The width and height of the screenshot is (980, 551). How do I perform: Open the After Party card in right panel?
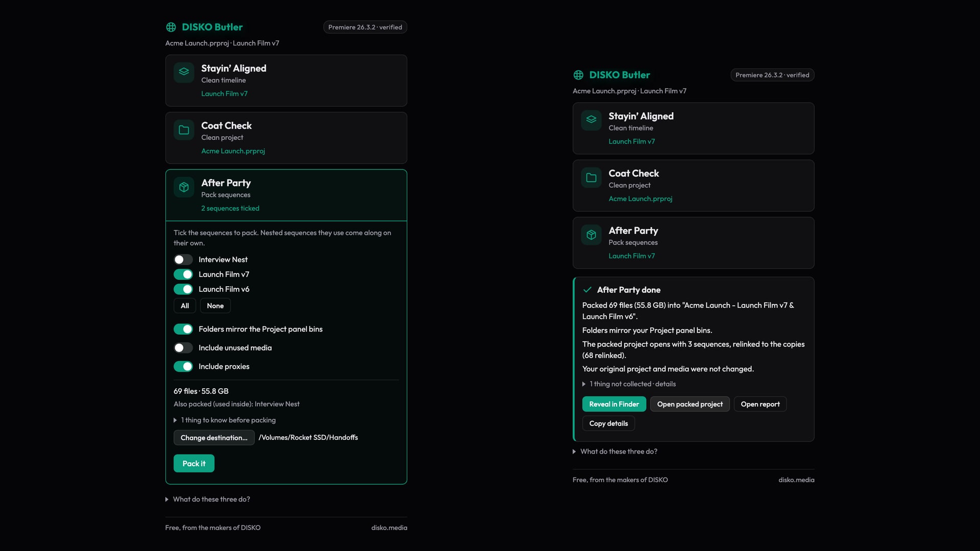tap(693, 243)
